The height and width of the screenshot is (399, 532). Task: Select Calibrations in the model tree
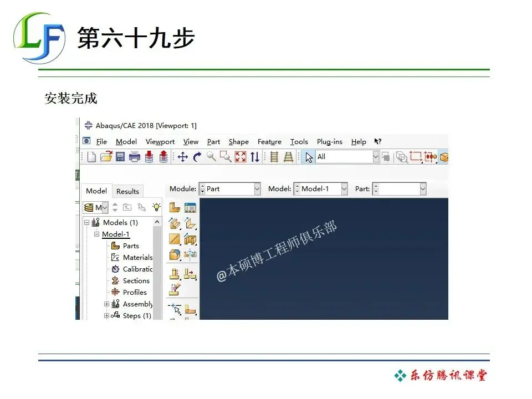(137, 269)
